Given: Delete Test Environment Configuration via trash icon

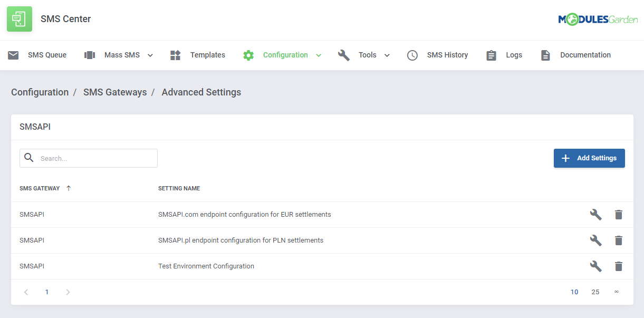Looking at the screenshot, I should 619,266.
